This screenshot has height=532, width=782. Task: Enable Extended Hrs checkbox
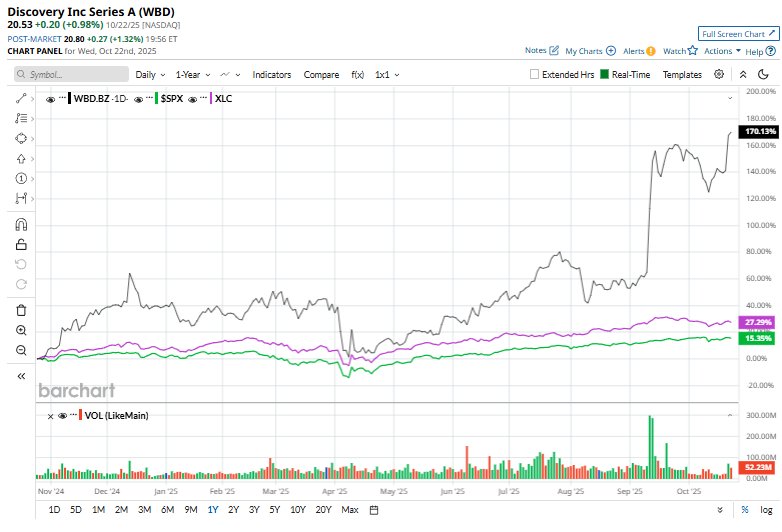(x=534, y=74)
